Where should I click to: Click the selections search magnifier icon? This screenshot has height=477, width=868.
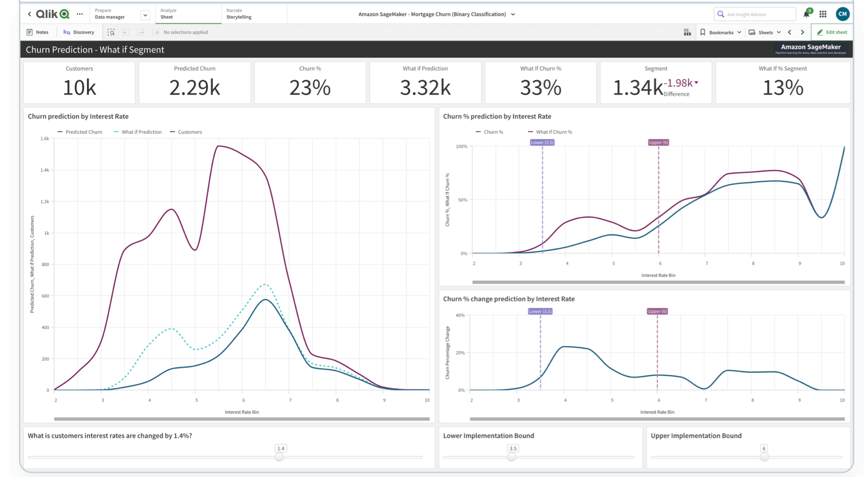coord(111,32)
